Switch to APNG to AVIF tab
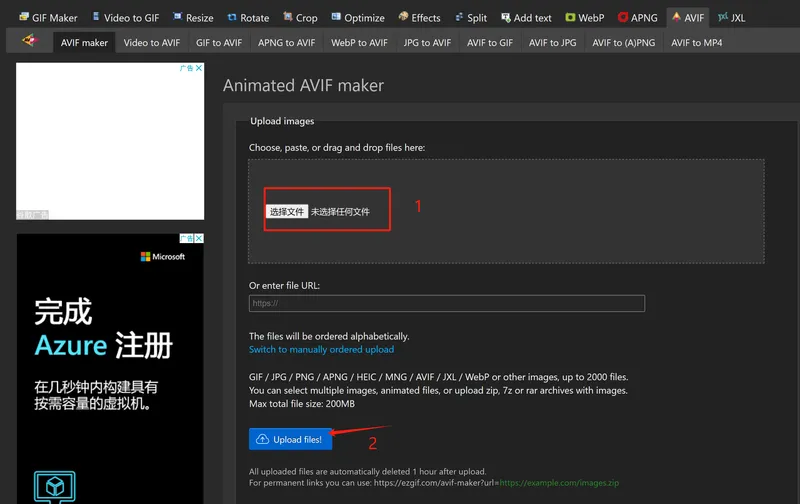Image resolution: width=800 pixels, height=504 pixels. tap(286, 43)
